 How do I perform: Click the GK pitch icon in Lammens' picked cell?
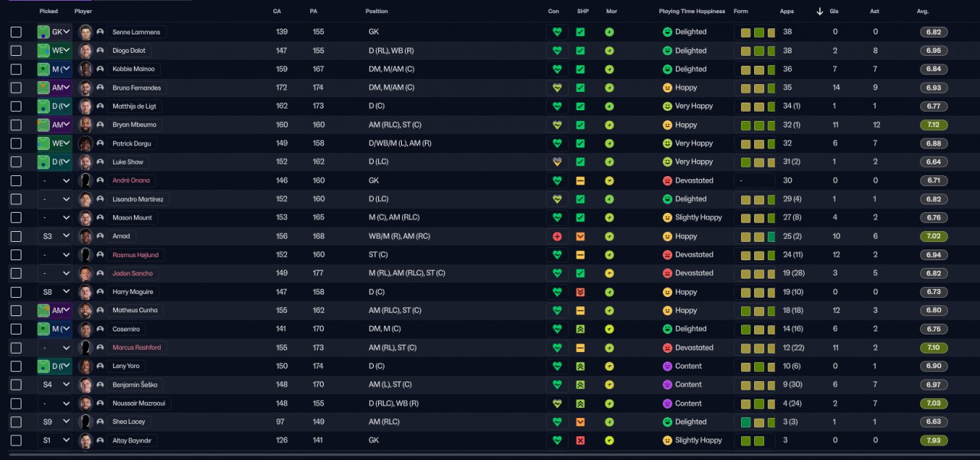(44, 32)
